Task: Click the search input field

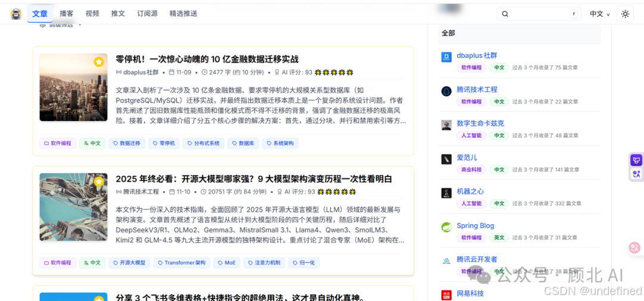Action: point(540,14)
